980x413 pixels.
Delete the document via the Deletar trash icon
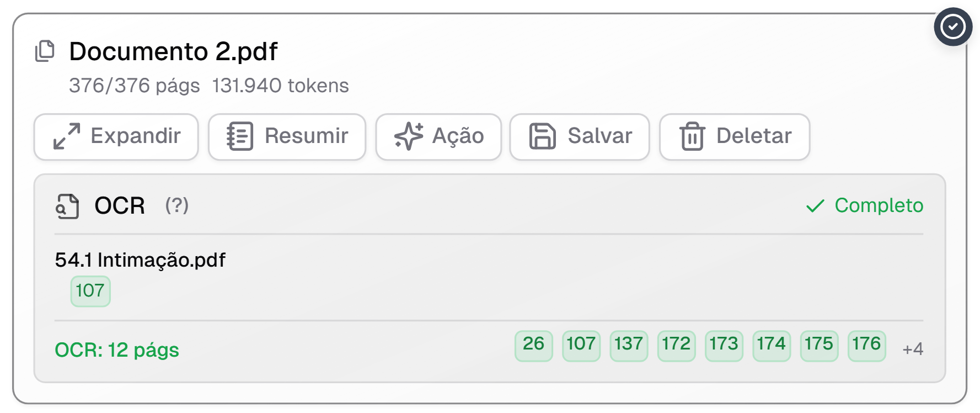point(692,136)
